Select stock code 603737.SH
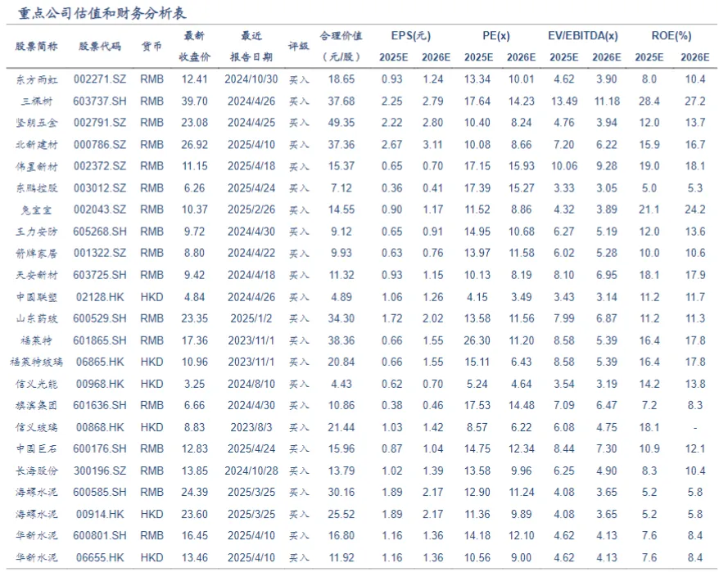This screenshot has width=728, height=572. click(x=100, y=101)
